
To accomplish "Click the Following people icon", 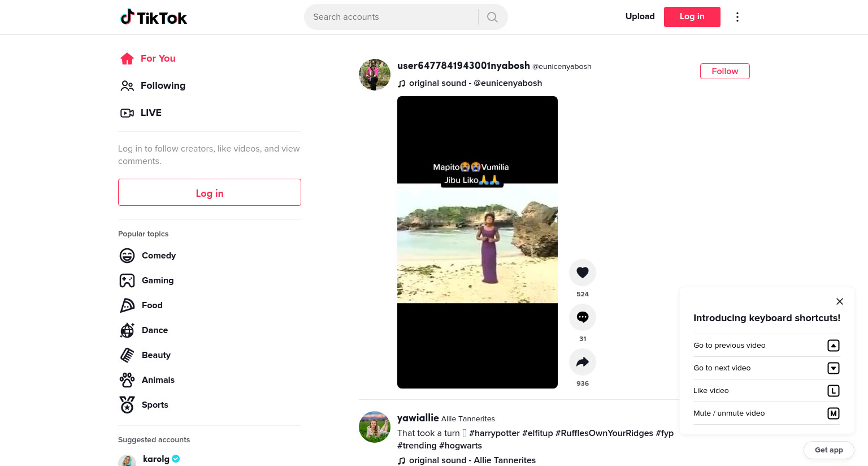I will tap(127, 85).
